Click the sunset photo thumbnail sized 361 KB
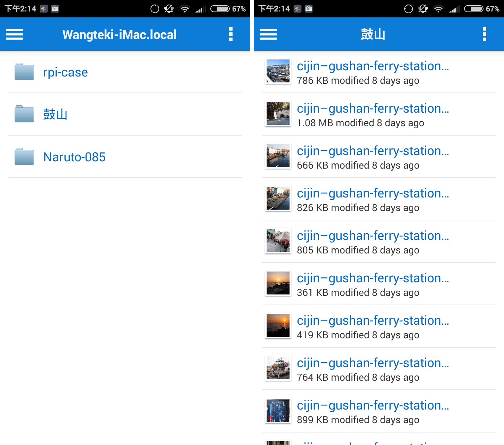 278,283
